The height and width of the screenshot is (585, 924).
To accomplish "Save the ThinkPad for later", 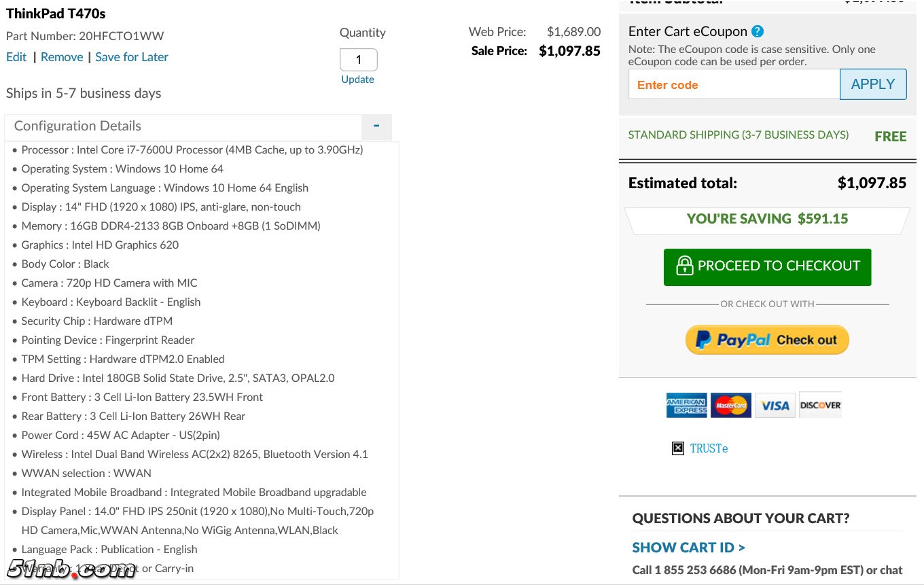I will 132,57.
